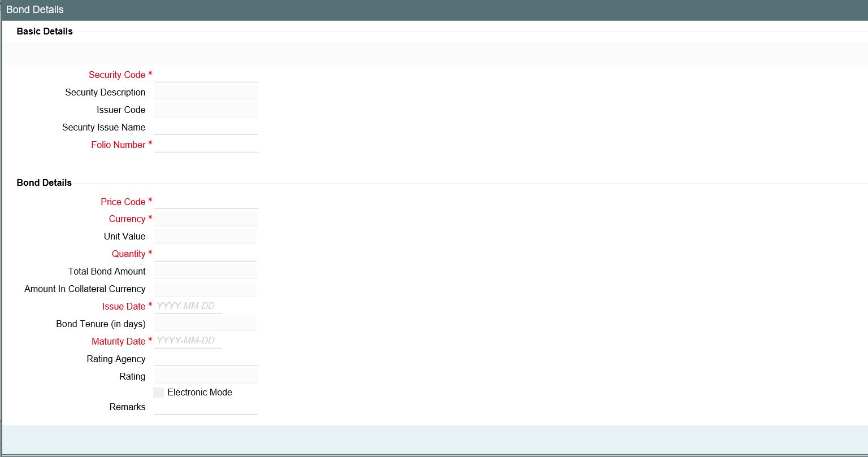Click the Quantity label
868x457 pixels.
[x=128, y=254]
